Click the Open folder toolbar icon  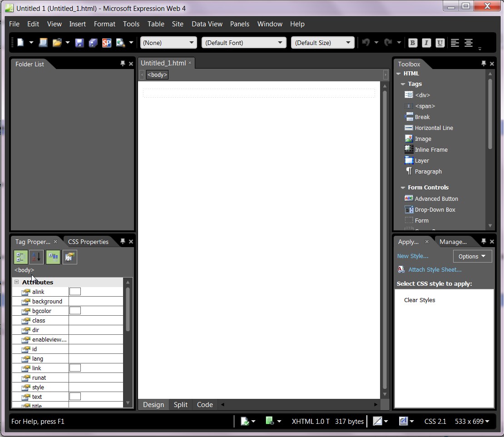pyautogui.click(x=57, y=42)
